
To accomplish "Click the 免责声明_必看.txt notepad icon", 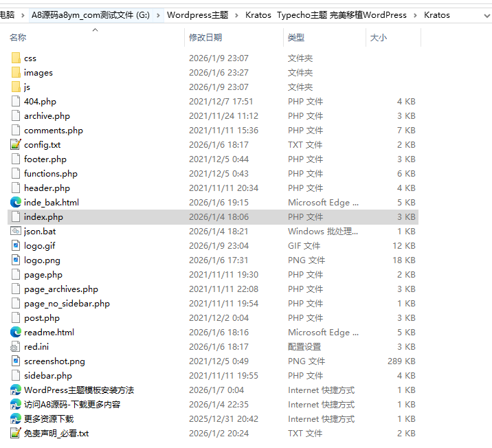I will pyautogui.click(x=16, y=434).
